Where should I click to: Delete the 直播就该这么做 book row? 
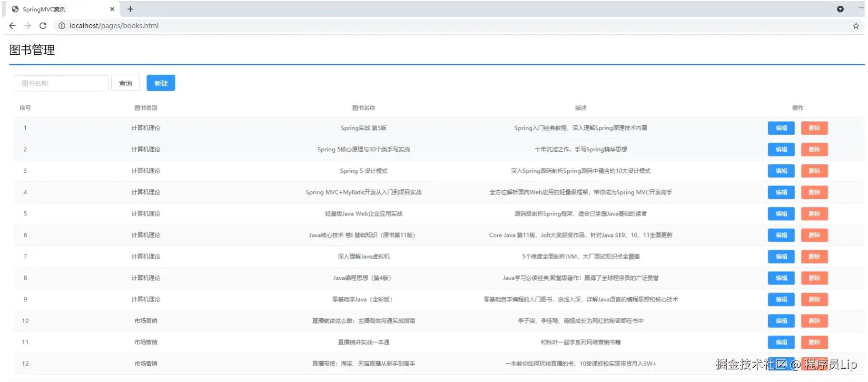point(814,321)
